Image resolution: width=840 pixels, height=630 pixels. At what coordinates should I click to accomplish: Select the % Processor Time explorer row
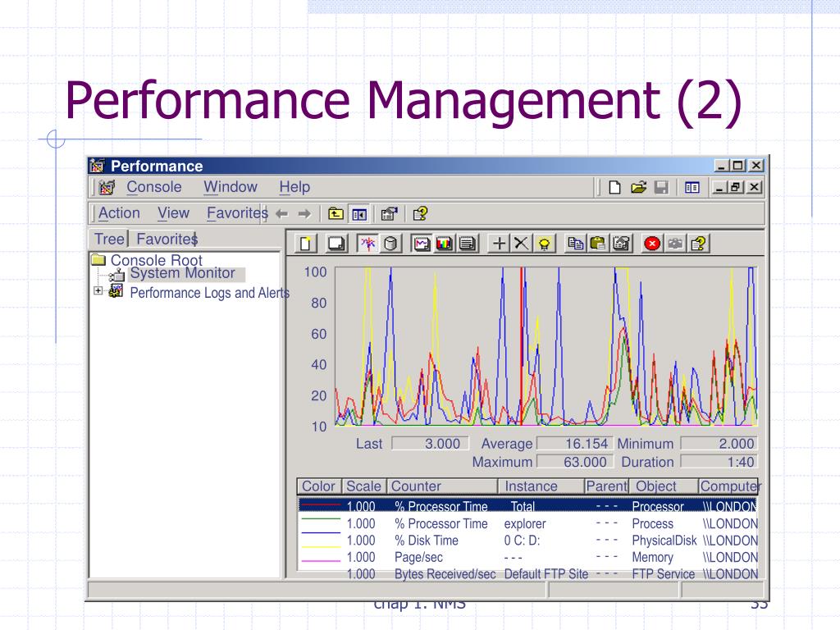tap(528, 523)
